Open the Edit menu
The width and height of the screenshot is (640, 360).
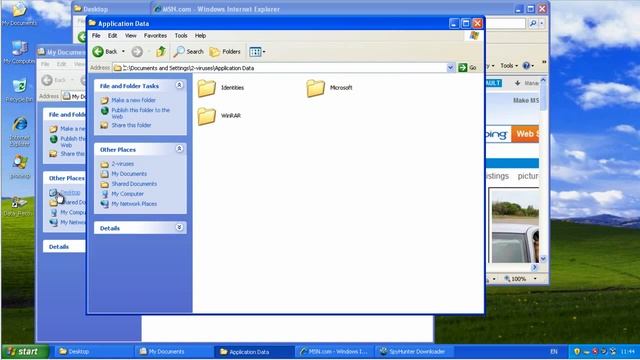pyautogui.click(x=112, y=36)
